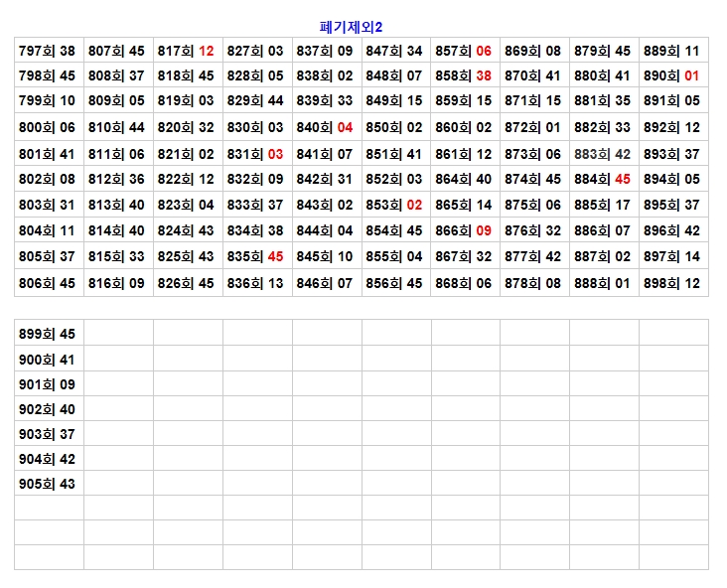This screenshot has height=588, width=727.
Task: Select the grayed cell 883회 42
Action: [x=603, y=154]
